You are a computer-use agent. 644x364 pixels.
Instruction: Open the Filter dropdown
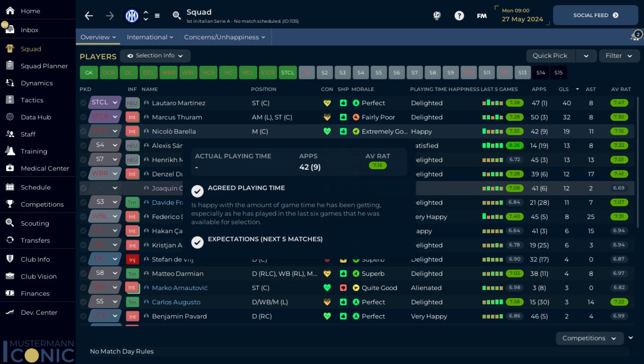click(x=619, y=56)
